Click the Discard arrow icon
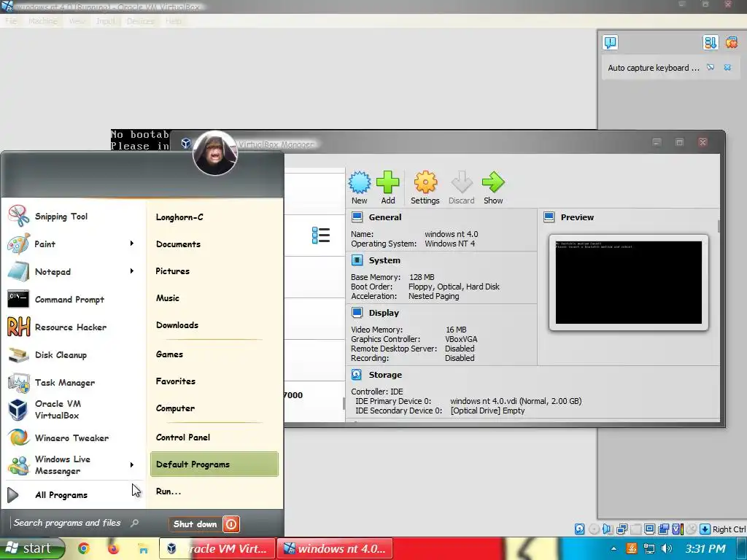747x560 pixels. click(x=461, y=182)
